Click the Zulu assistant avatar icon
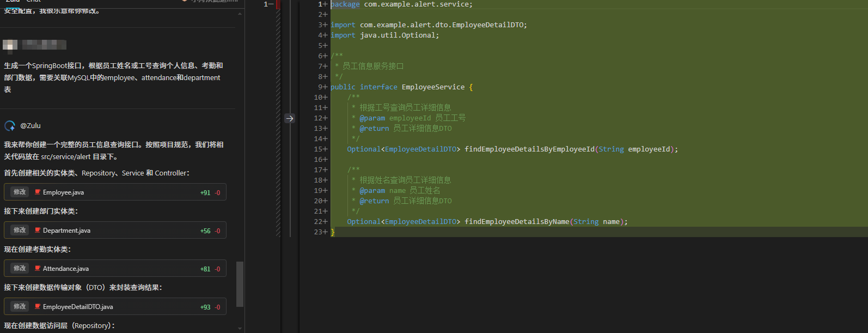This screenshot has height=333, width=868. point(10,126)
